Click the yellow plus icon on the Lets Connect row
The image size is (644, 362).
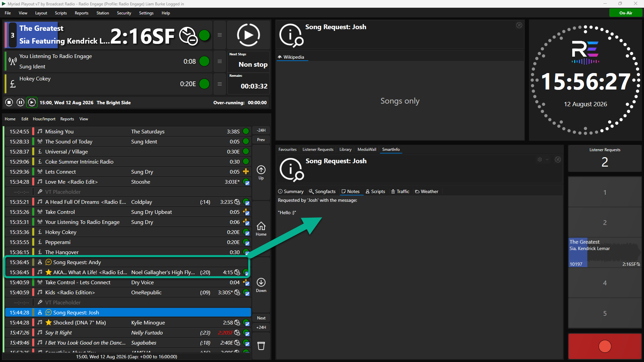point(246,172)
